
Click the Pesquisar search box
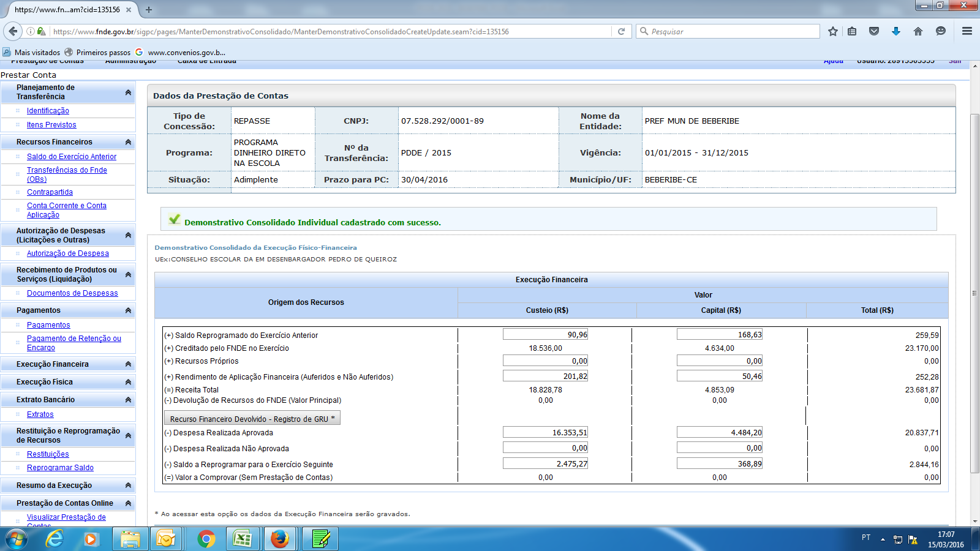point(732,31)
